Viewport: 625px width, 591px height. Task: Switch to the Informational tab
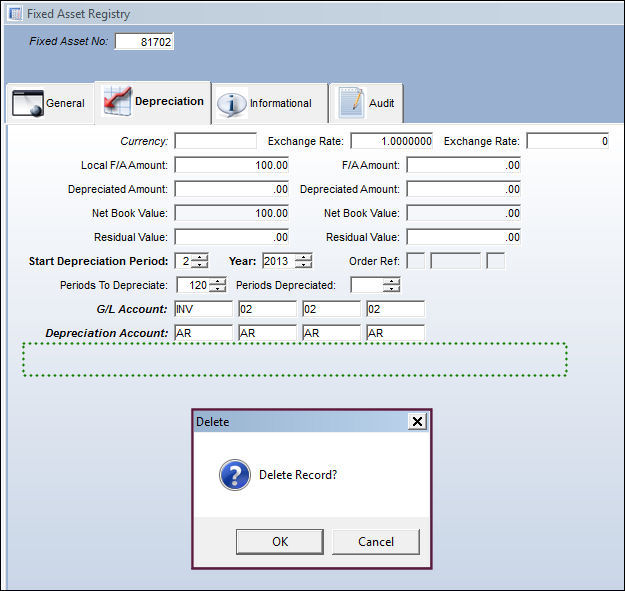coord(270,103)
